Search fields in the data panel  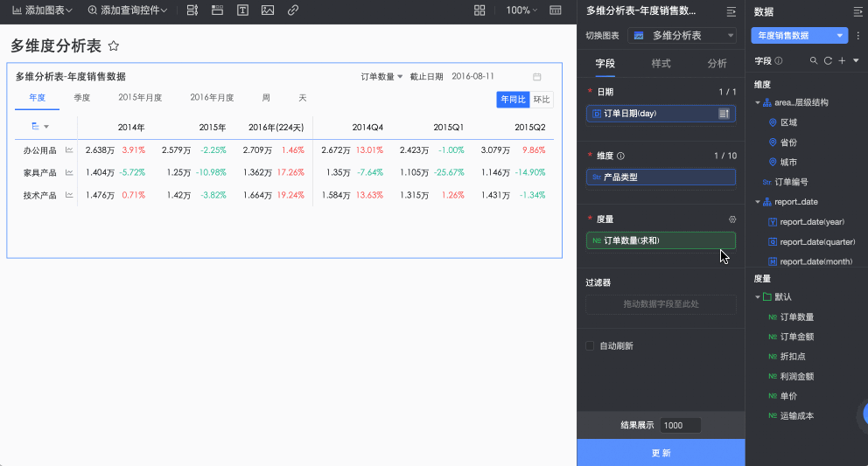tap(814, 61)
